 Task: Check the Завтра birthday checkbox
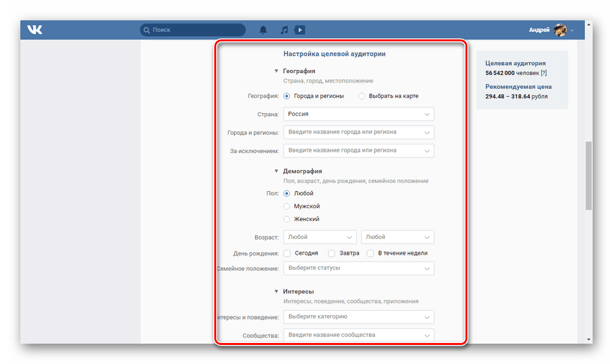coord(331,253)
